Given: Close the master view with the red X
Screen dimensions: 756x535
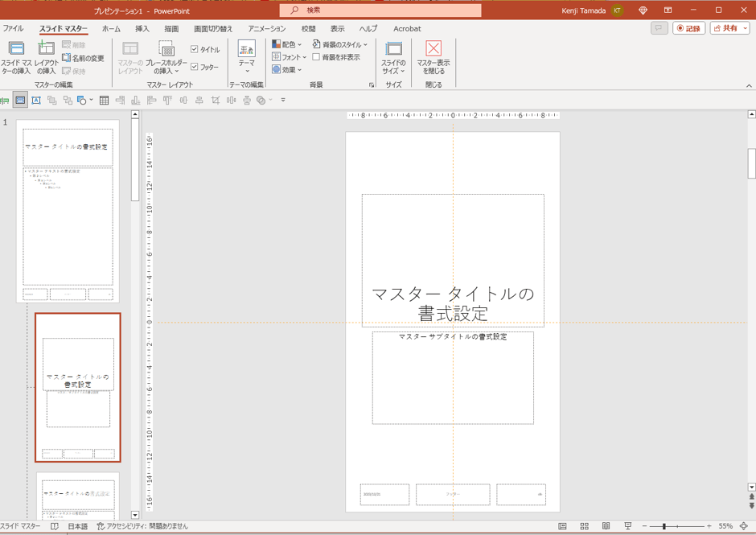Looking at the screenshot, I should [433, 49].
